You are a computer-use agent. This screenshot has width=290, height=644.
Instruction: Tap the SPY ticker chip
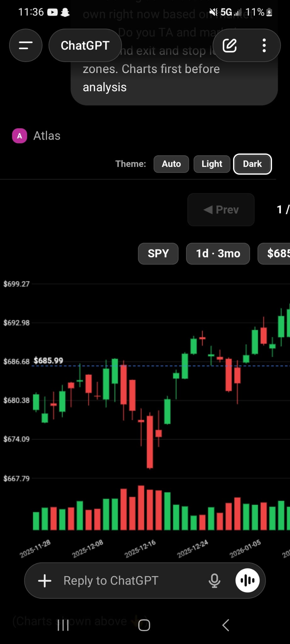(158, 253)
